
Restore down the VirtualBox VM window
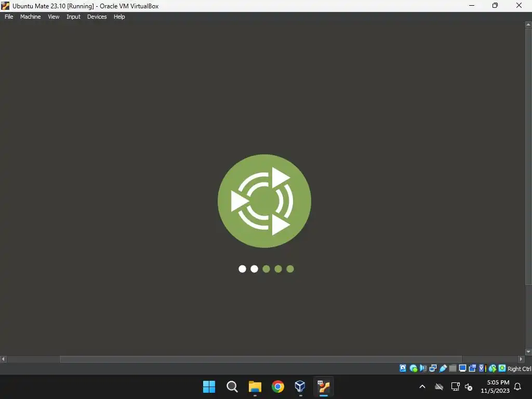495,5
